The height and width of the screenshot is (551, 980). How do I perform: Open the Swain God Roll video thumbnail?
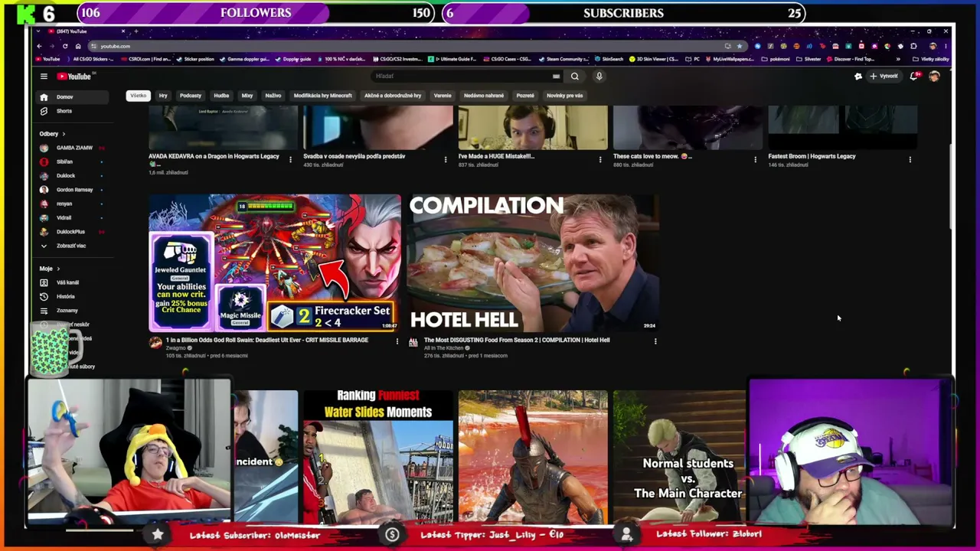(275, 262)
